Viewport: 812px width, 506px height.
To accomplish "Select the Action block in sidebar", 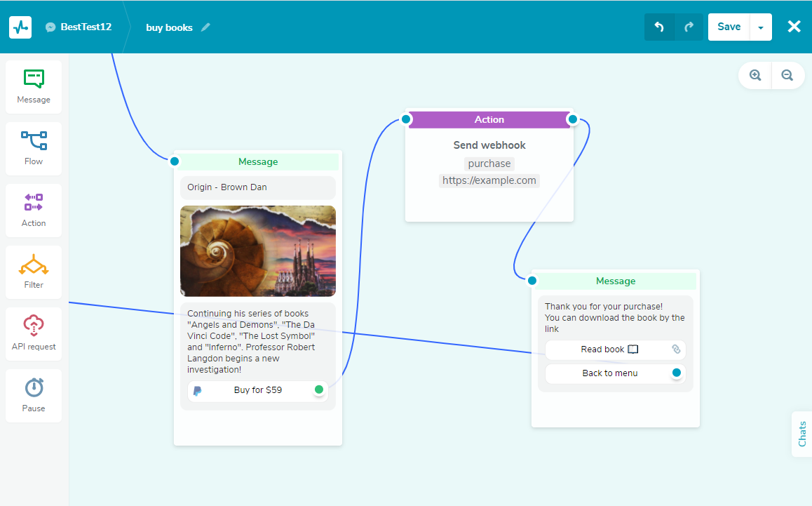I will click(34, 211).
